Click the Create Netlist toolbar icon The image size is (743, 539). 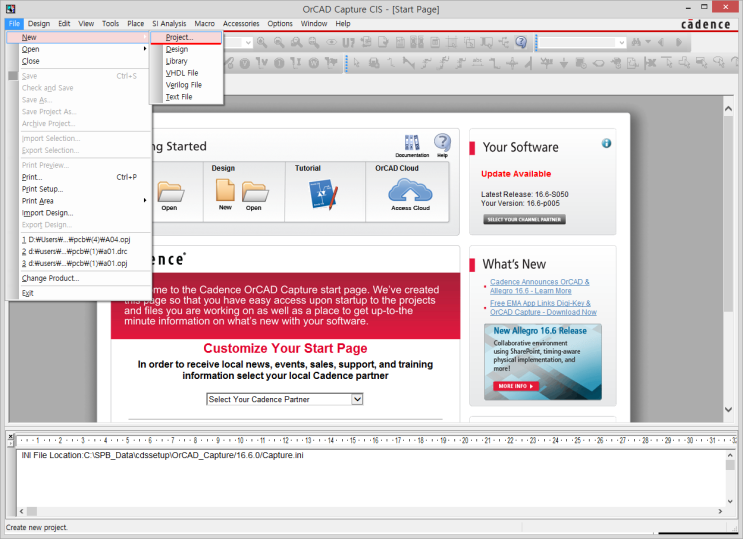[x=400, y=43]
